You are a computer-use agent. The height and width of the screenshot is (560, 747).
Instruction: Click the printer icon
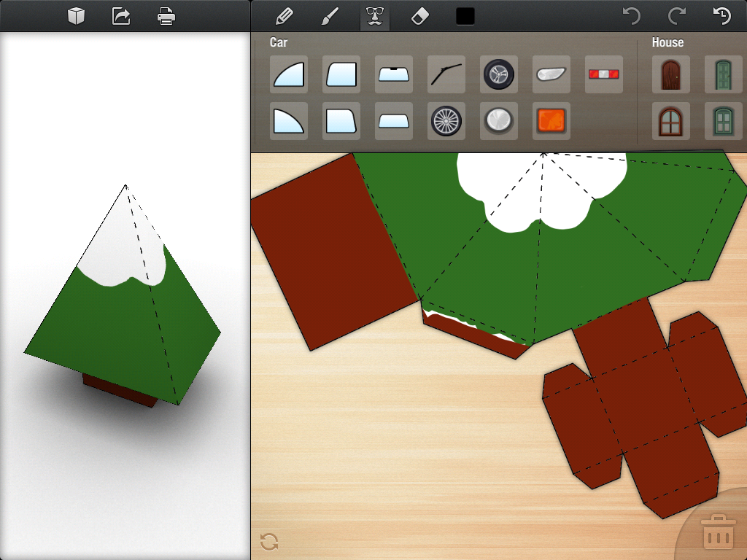pos(166,16)
